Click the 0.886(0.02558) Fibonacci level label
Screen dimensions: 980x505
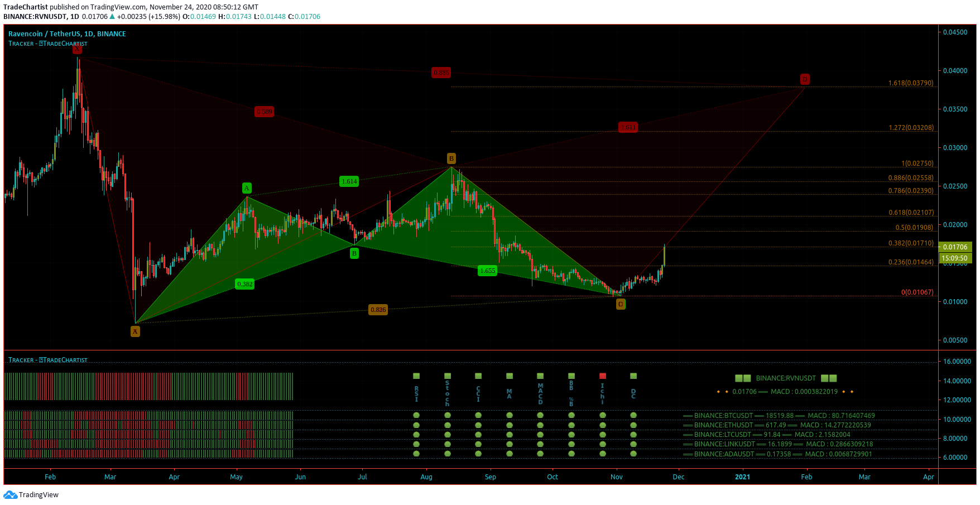pos(911,178)
